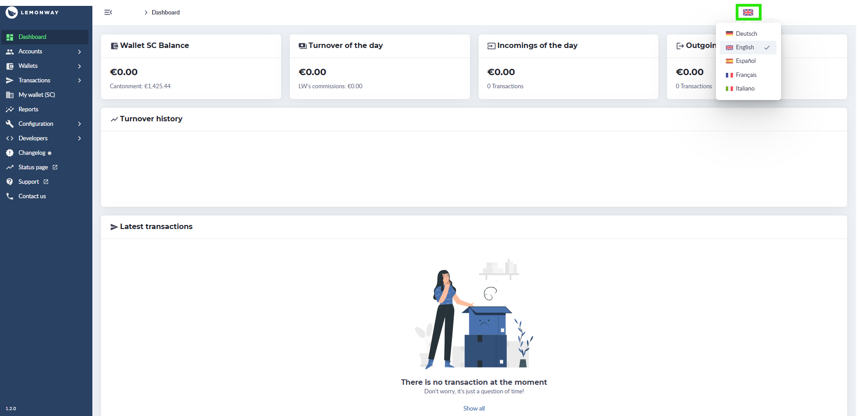Click the Spanish flag icon
Screen dimensions: 868x416
(x=729, y=61)
